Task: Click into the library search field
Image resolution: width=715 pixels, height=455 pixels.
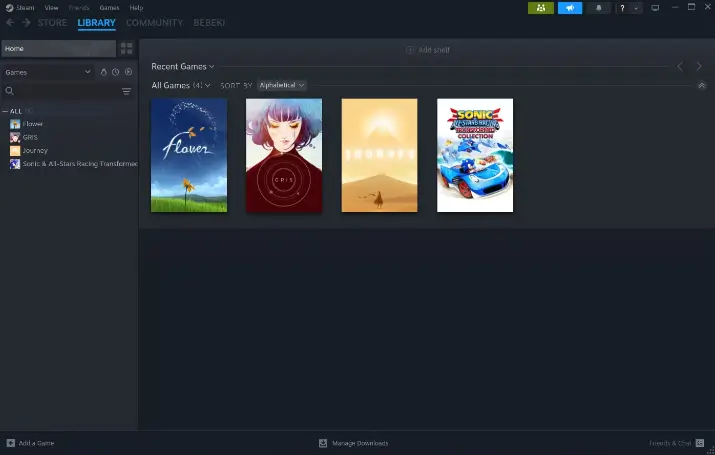Action: [x=67, y=91]
